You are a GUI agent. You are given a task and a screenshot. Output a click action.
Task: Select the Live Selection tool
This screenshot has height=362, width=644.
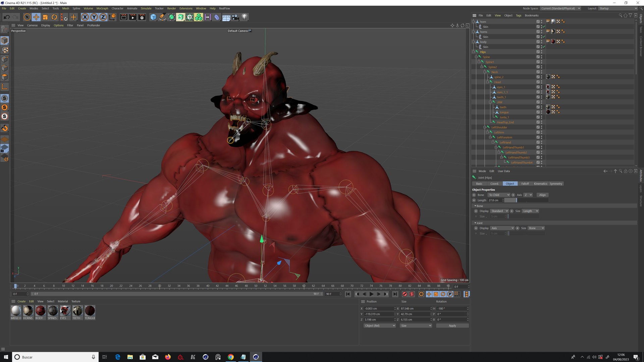pyautogui.click(x=27, y=17)
